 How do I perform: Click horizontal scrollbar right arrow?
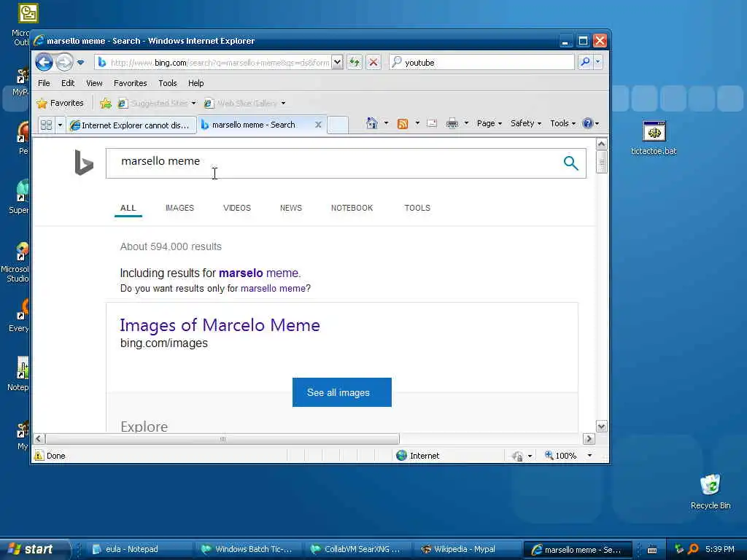tap(589, 439)
